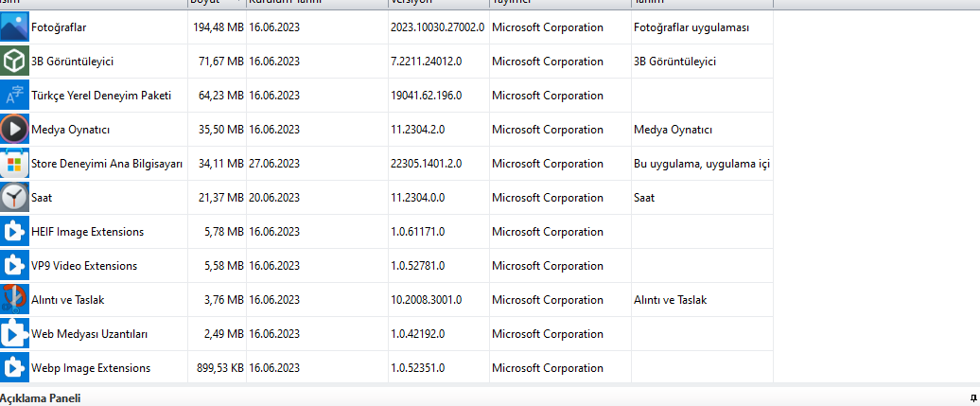Select the 194,48 MB size cell

pos(219,27)
